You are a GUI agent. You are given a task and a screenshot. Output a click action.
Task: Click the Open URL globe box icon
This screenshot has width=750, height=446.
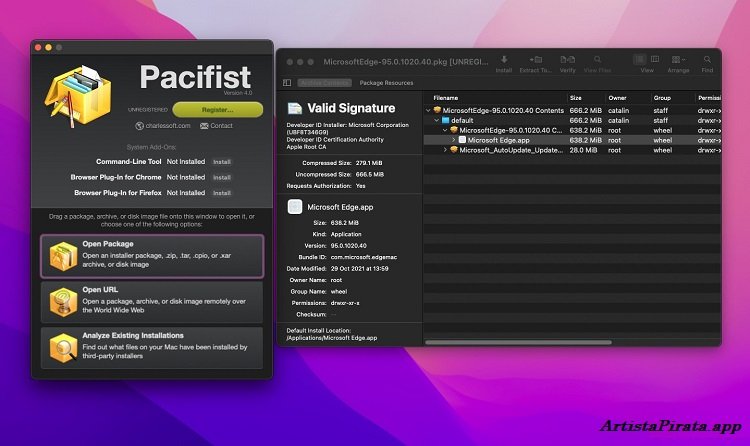point(63,302)
